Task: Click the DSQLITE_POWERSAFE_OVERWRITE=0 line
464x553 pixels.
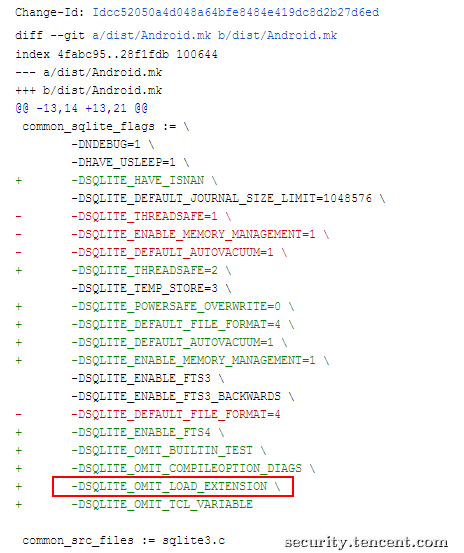Action: [183, 306]
